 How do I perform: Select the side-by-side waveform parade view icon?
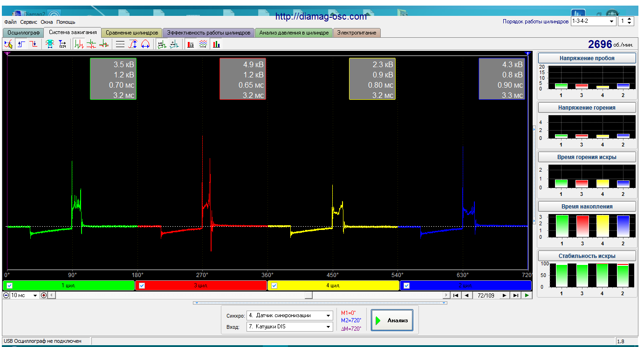pyautogui.click(x=79, y=44)
